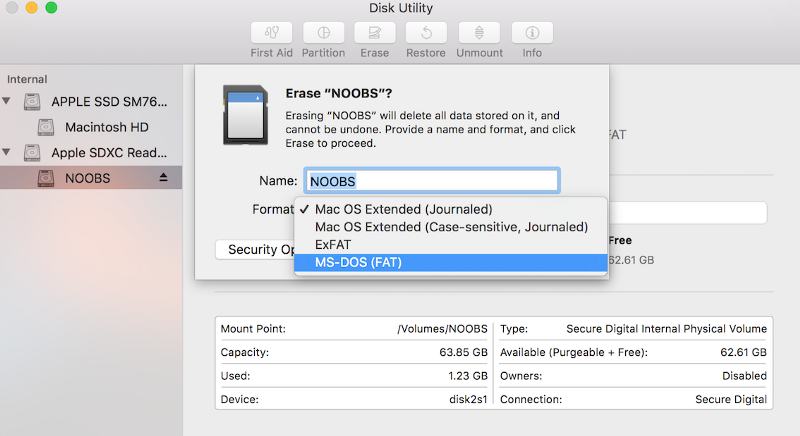The width and height of the screenshot is (800, 436).
Task: Click the Partition toolbar icon
Action: coord(323,33)
